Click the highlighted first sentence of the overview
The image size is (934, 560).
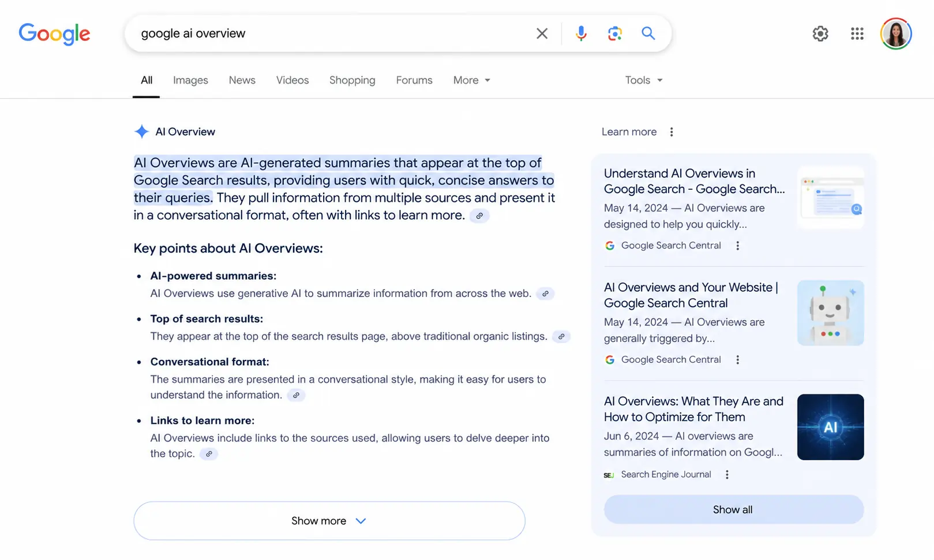344,181
